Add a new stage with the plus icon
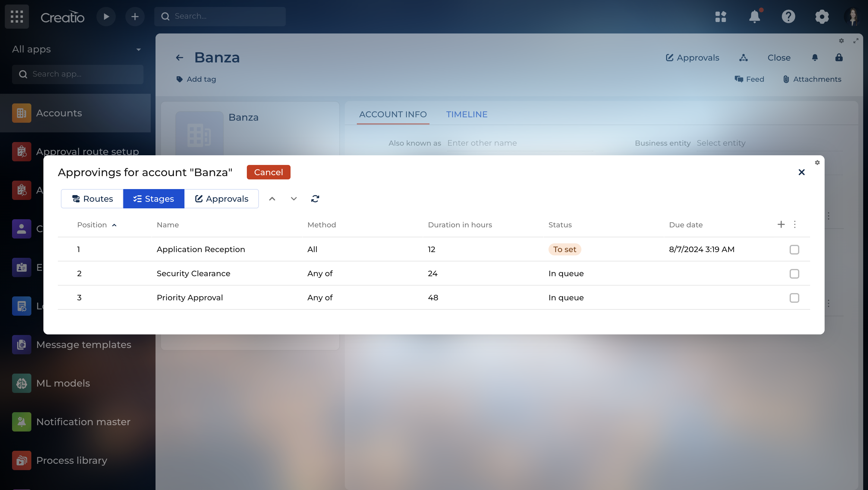The width and height of the screenshot is (868, 490). (x=781, y=224)
